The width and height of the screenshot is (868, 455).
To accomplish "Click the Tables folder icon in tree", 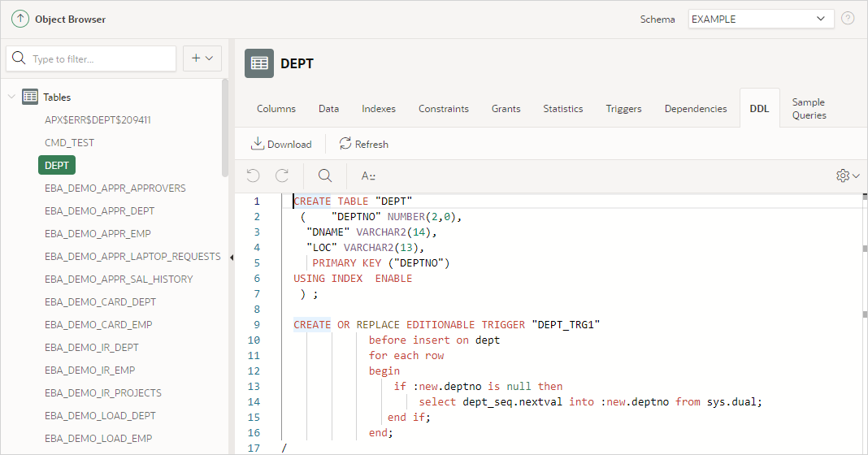I will (30, 97).
